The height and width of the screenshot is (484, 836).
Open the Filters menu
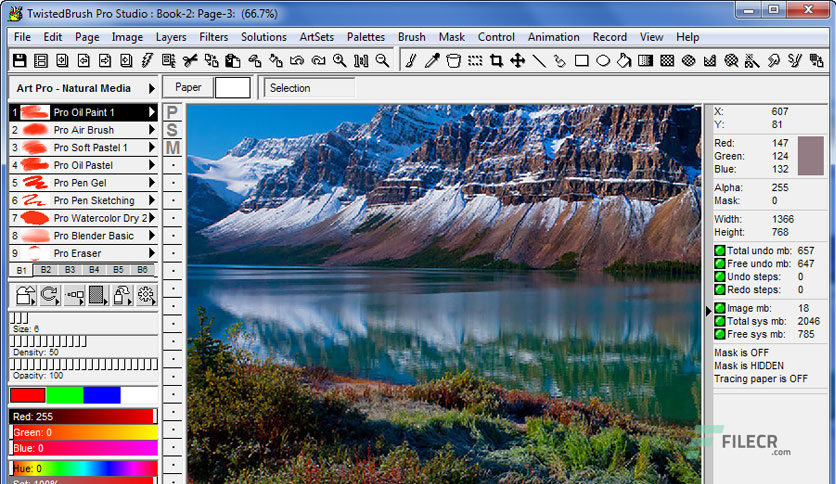213,37
